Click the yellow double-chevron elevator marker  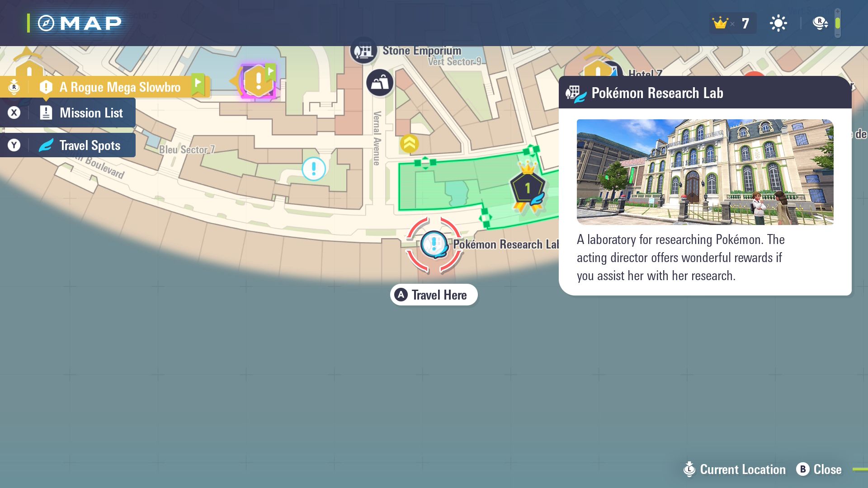click(409, 144)
